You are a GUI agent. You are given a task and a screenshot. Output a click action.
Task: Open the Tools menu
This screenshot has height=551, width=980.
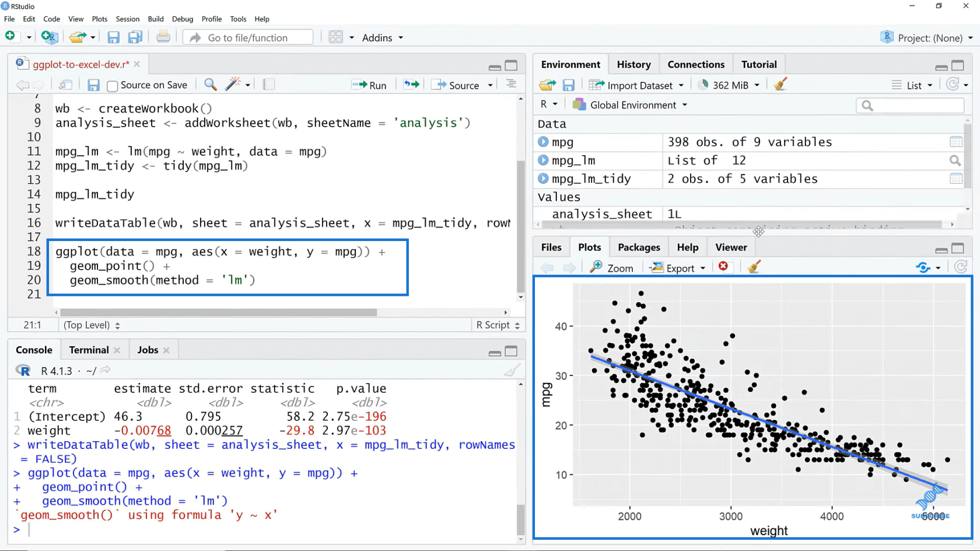point(238,19)
